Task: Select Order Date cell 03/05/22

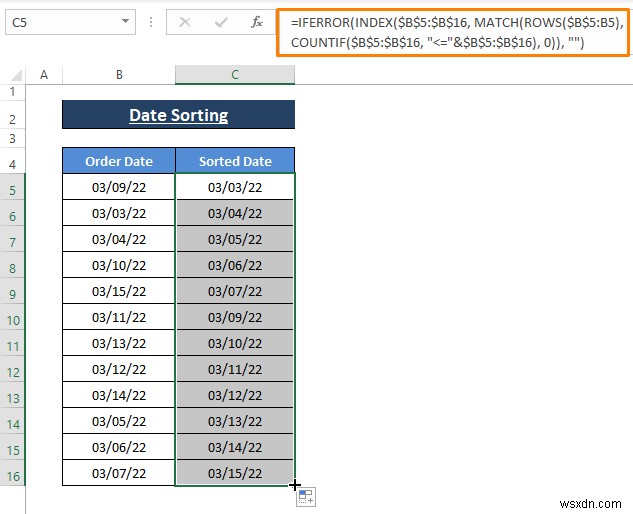Action: coord(119,421)
